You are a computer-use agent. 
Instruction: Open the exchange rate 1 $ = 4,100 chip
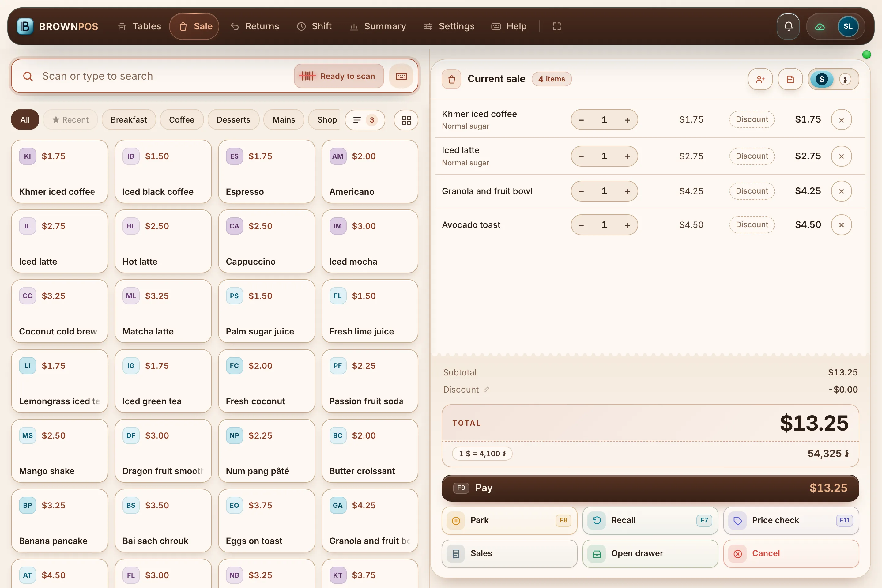click(x=482, y=454)
